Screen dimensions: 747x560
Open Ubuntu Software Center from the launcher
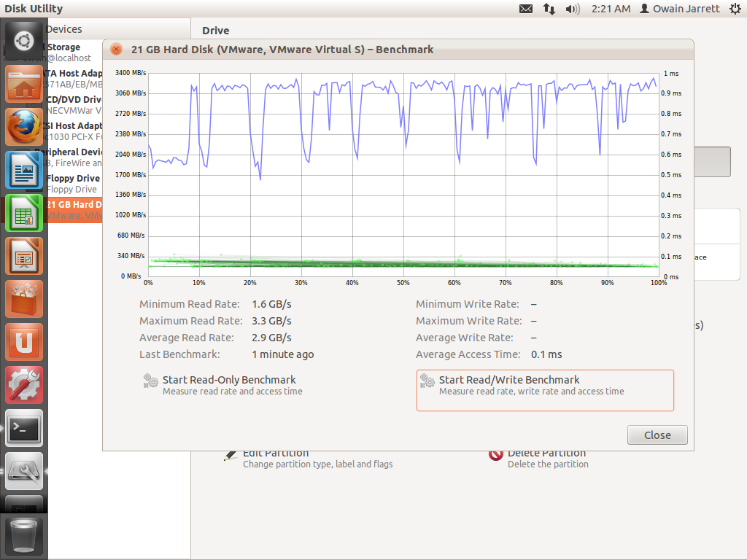[x=24, y=299]
